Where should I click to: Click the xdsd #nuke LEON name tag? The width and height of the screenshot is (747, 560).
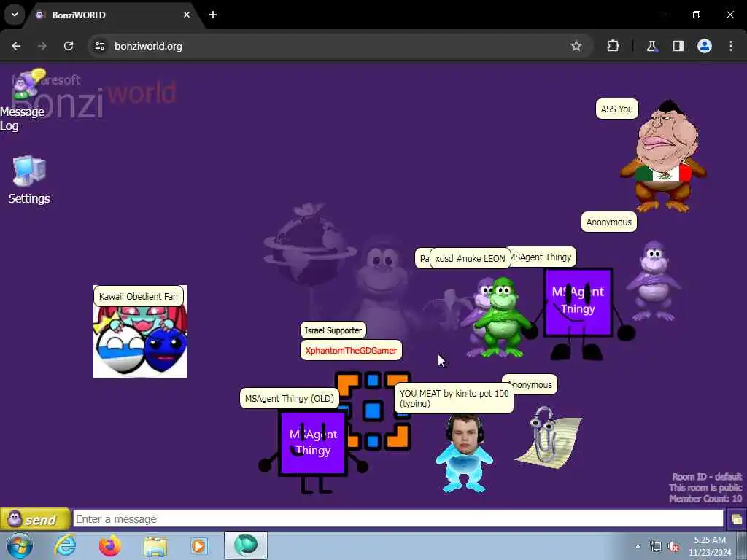click(470, 259)
